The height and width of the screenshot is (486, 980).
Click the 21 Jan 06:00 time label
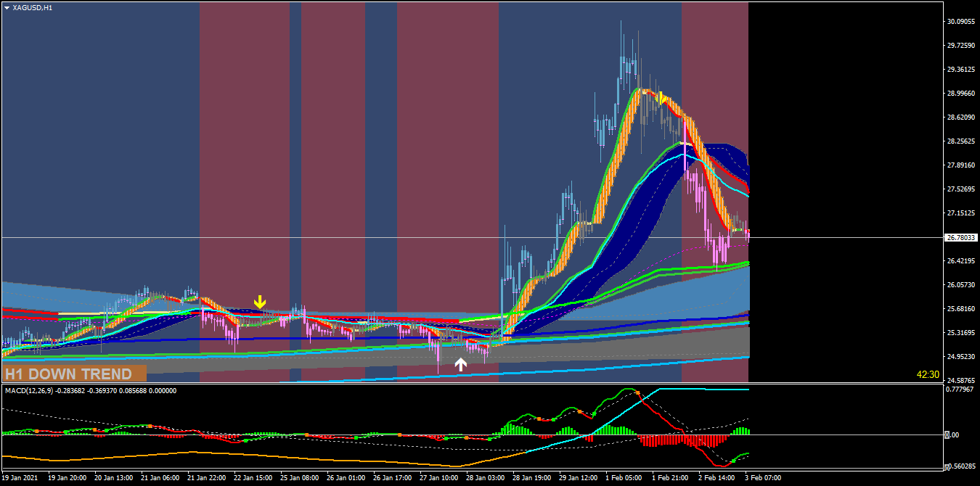tap(160, 478)
